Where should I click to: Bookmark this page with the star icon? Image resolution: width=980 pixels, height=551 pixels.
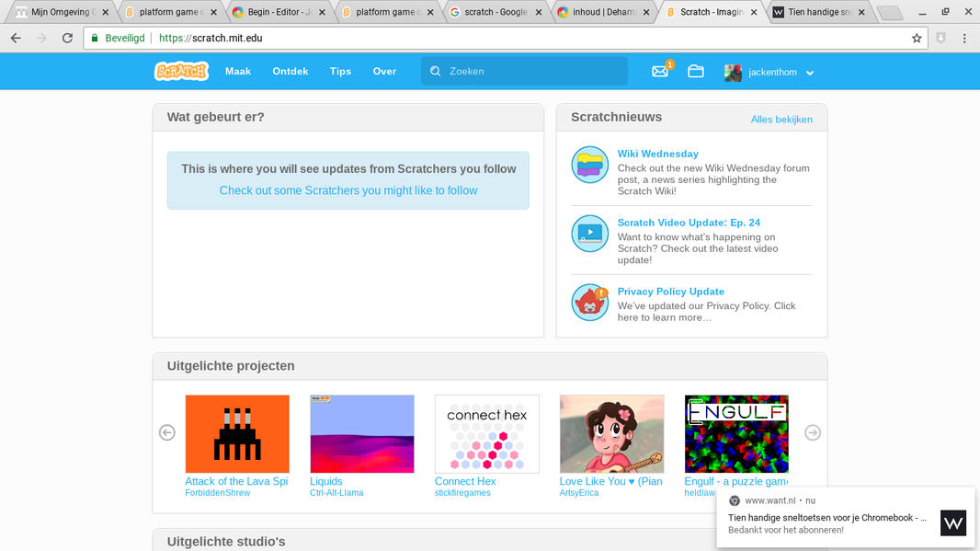pyautogui.click(x=917, y=38)
